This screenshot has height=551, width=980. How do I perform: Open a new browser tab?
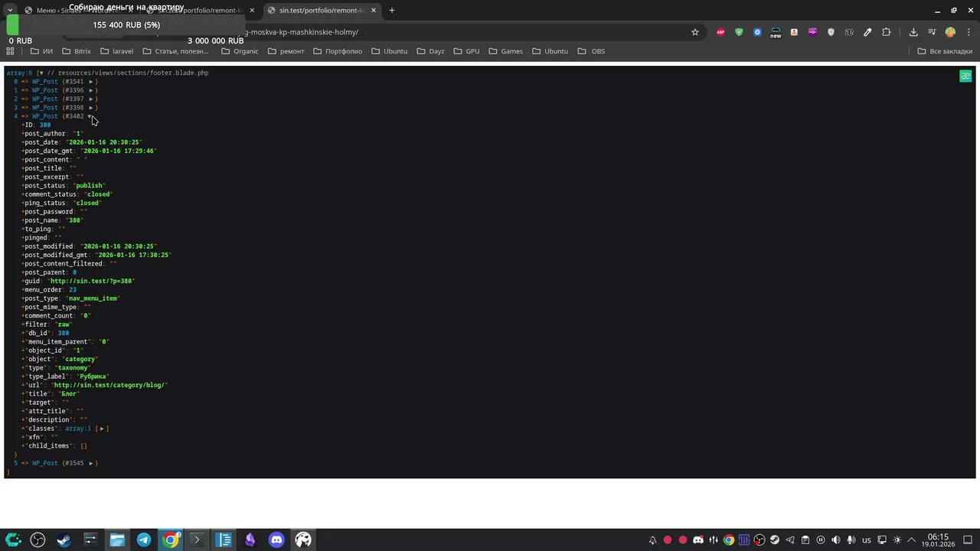392,11
